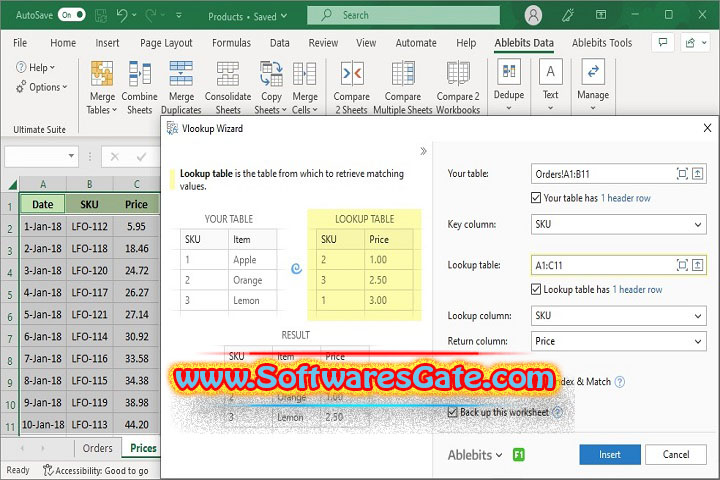Viewport: 720px width, 480px height.
Task: Select cell with SKU LFO-112
Action: pyautogui.click(x=90, y=226)
